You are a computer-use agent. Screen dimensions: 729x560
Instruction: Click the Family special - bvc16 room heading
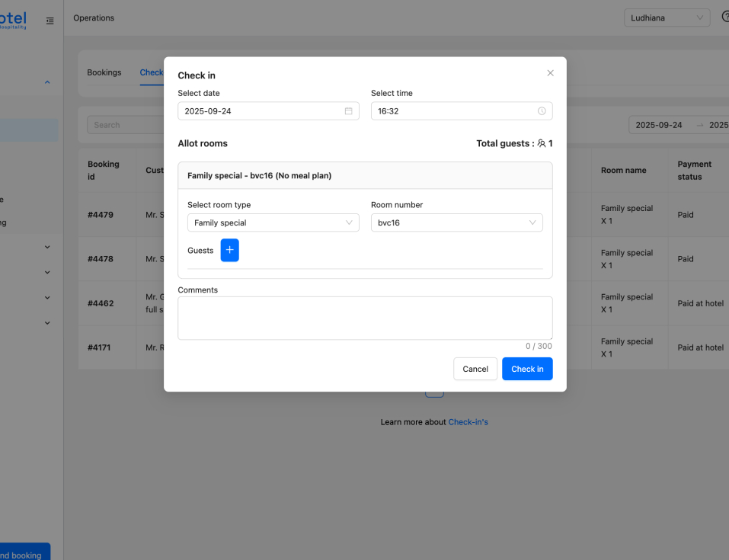[260, 175]
